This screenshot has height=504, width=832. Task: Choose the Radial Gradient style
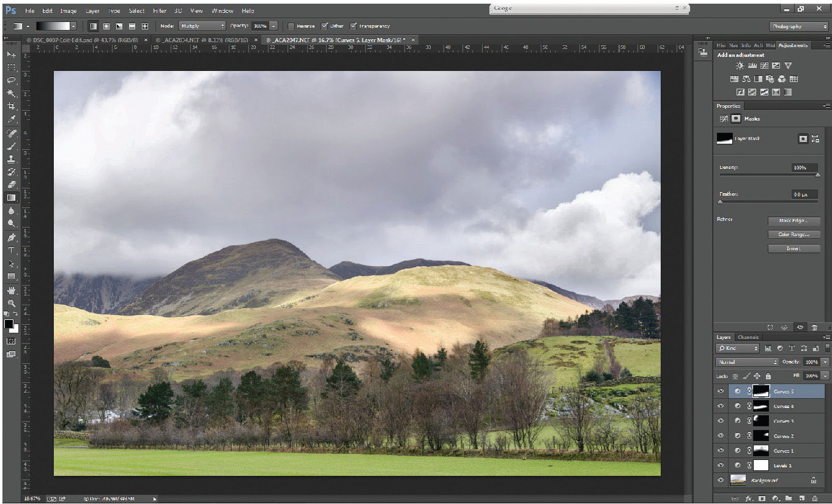point(106,26)
